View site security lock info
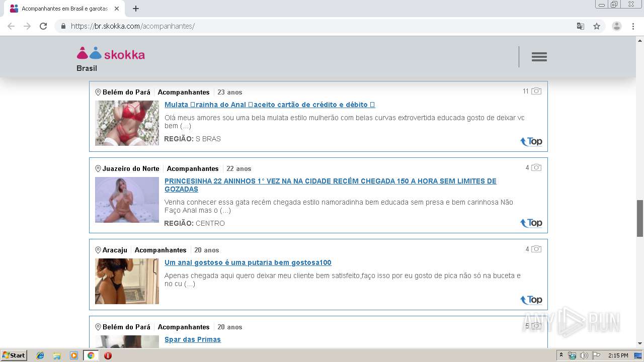Image resolution: width=644 pixels, height=362 pixels. point(63,26)
